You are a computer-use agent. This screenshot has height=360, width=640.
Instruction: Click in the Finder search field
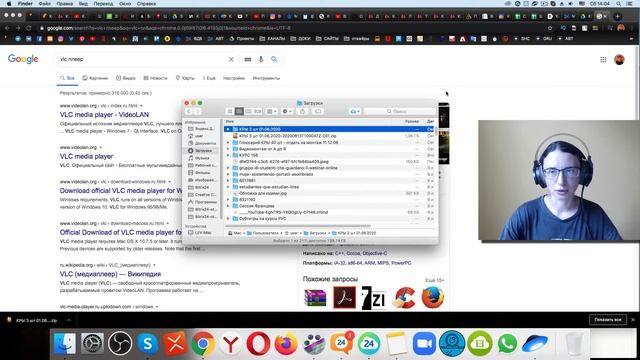[400, 111]
